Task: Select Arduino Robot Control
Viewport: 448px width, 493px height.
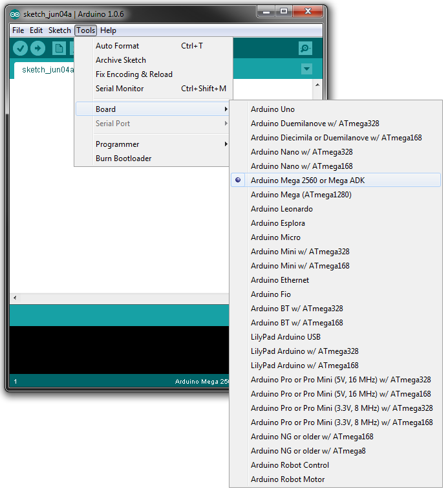Action: 336,465
